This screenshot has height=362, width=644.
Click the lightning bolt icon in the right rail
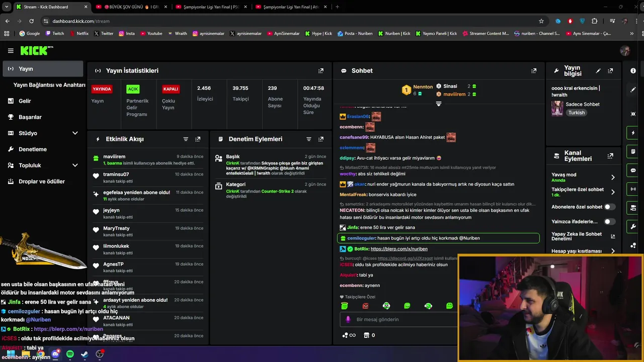coord(633,133)
